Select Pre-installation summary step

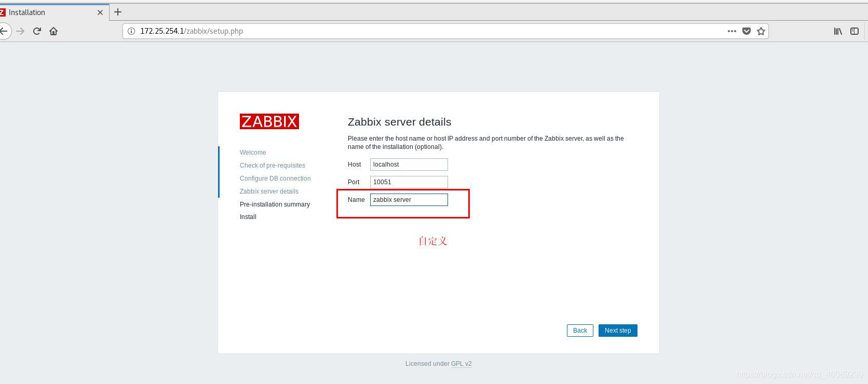[275, 204]
